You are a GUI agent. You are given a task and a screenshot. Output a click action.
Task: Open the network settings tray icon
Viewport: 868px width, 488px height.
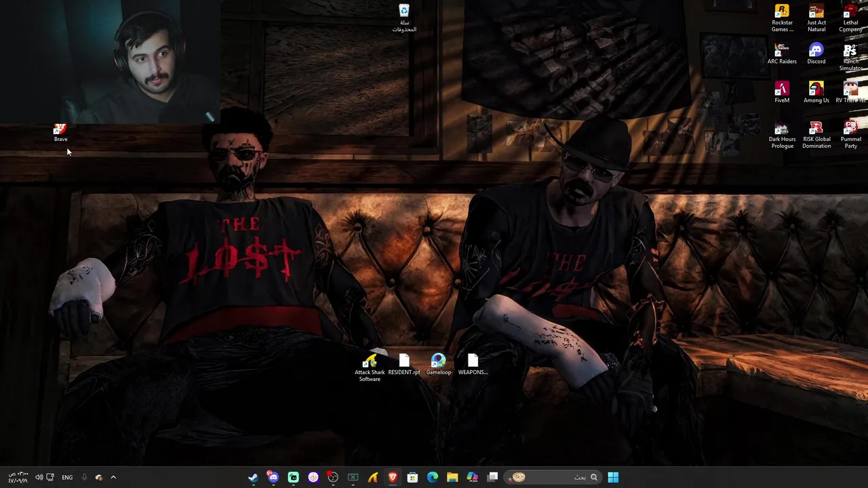point(50,477)
